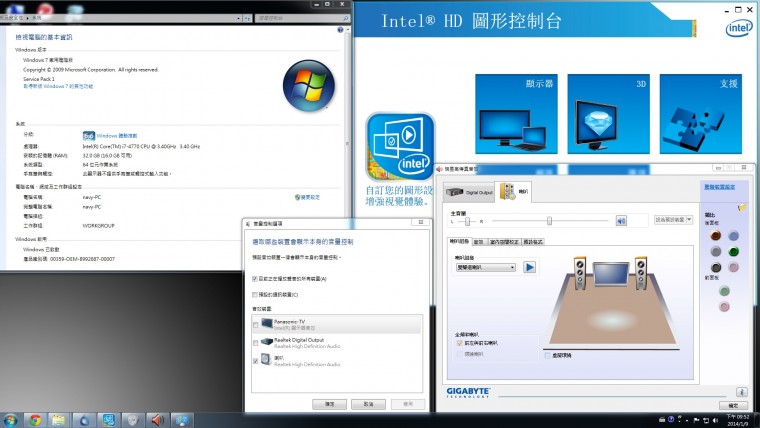The height and width of the screenshot is (428, 760).
Task: Click the right speaker in room diagram
Action: coord(640,273)
